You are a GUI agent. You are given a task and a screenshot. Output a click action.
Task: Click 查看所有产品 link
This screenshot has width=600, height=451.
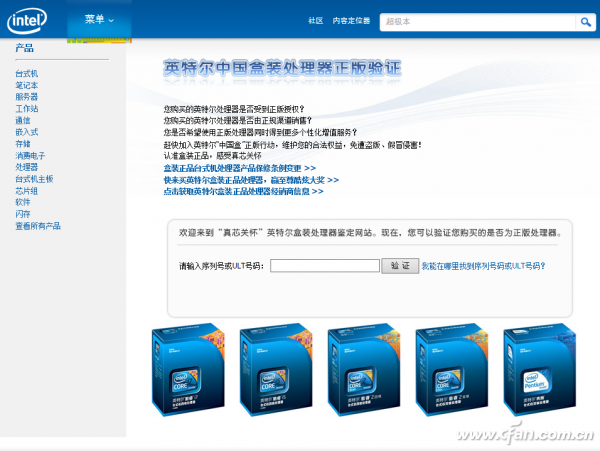(38, 226)
